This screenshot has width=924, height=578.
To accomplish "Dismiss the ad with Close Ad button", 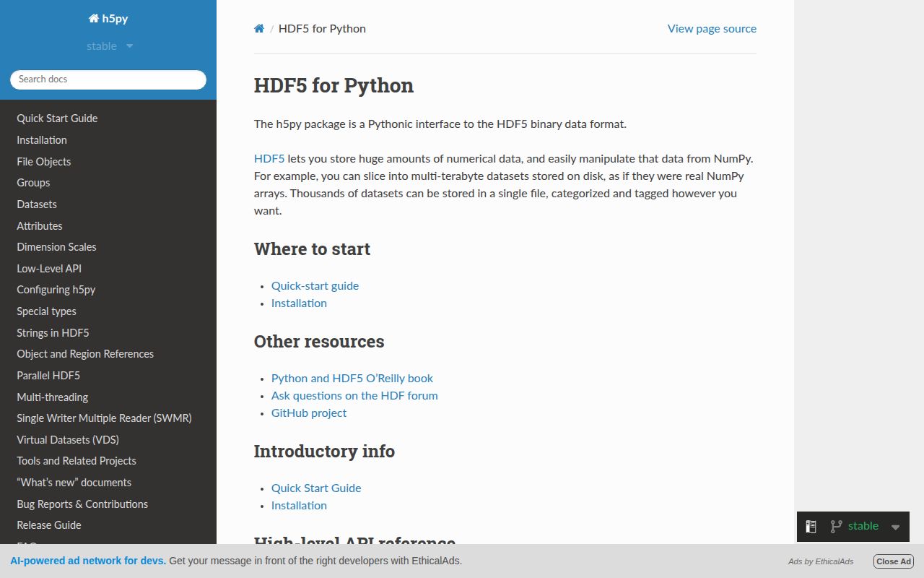I will [x=894, y=561].
